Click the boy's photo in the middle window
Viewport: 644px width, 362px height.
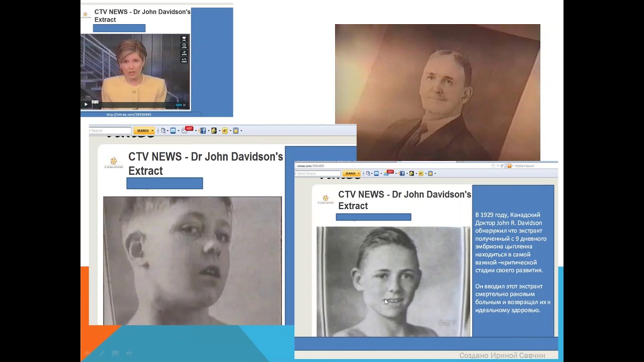click(192, 261)
